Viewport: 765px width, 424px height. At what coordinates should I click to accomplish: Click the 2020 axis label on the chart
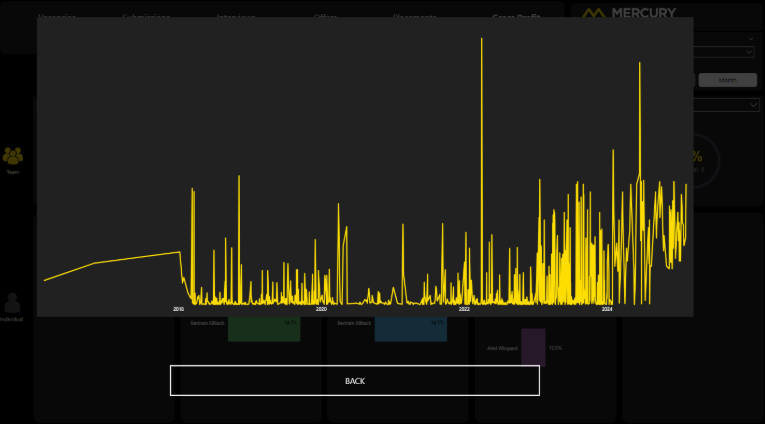(x=321, y=309)
